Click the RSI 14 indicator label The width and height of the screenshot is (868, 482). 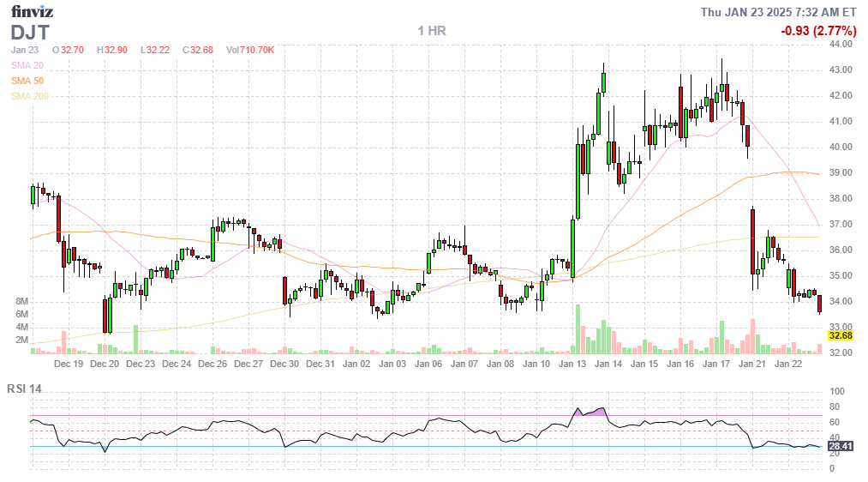pyautogui.click(x=24, y=389)
